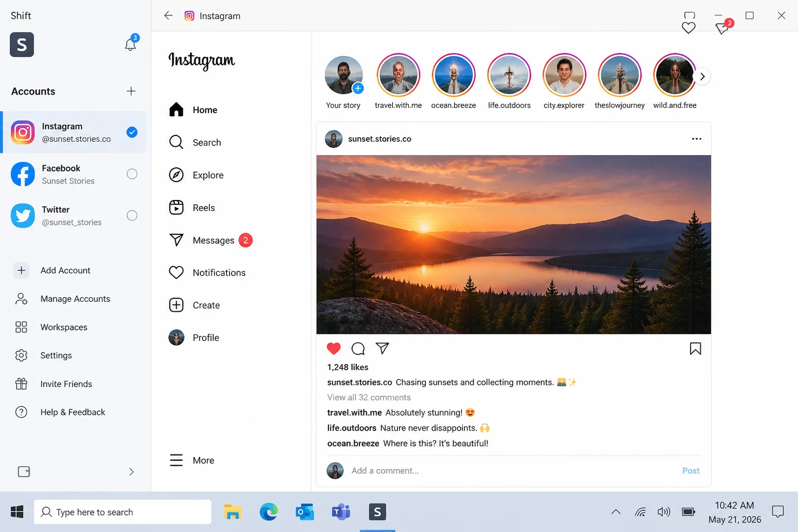798x532 pixels.
Task: Open comments using the speech bubble icon
Action: [x=358, y=349]
